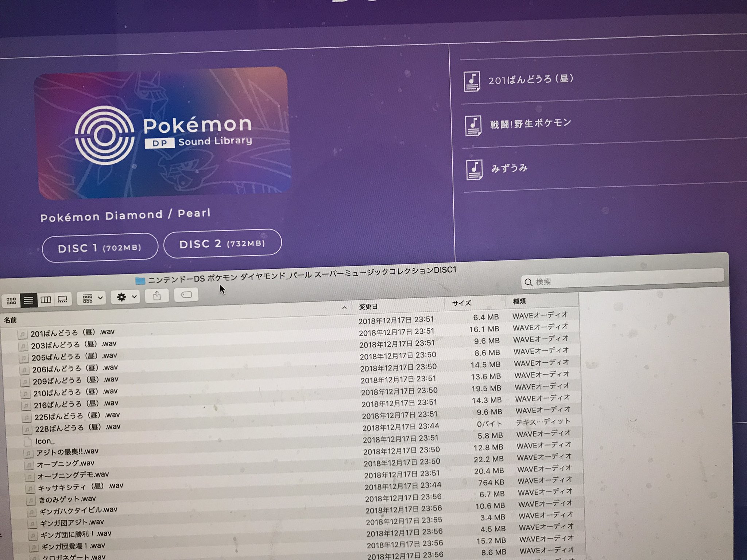Click the 19.5 MB size cell

click(486, 389)
